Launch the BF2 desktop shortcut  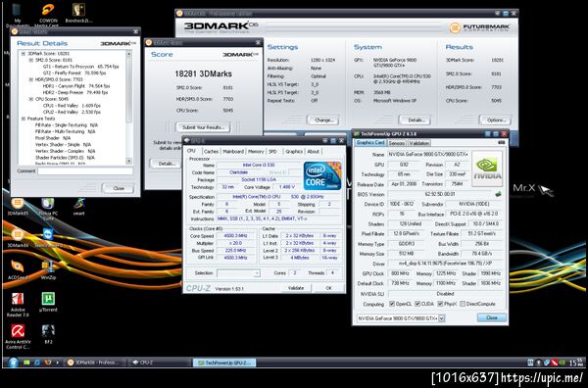(x=48, y=334)
